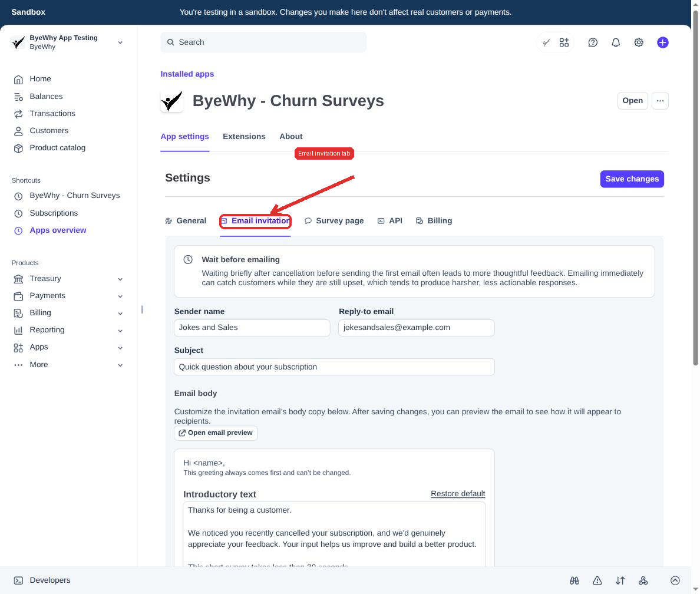Click the purple create plus button

pyautogui.click(x=662, y=42)
